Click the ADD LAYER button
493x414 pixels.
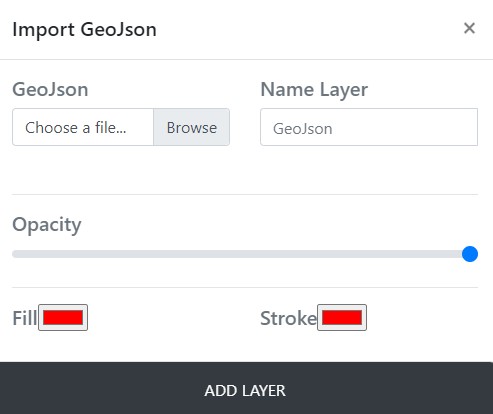click(x=246, y=388)
